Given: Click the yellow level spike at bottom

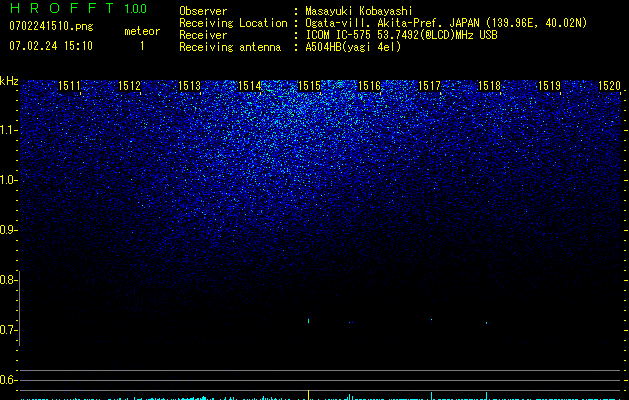Looking at the screenshot, I should click(308, 394).
